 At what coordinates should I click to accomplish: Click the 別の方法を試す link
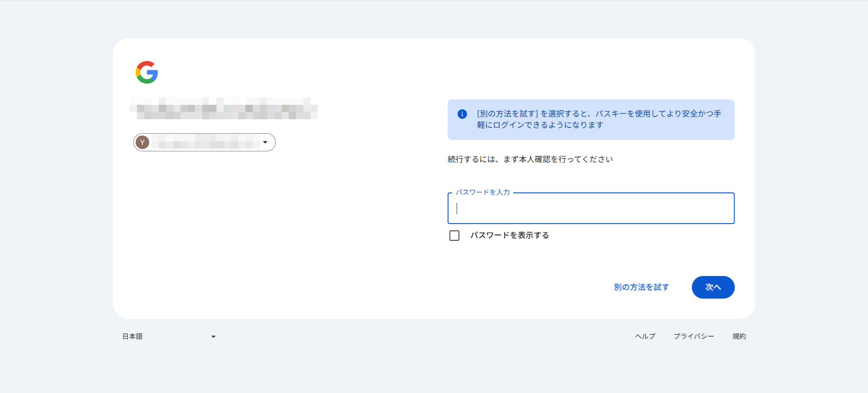point(641,287)
